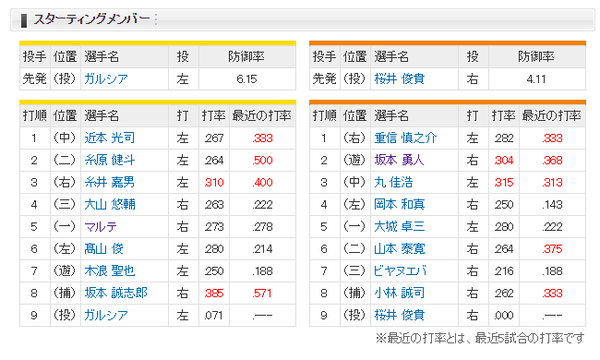Open player link 坂本 勇人
600x360 pixels.
(x=399, y=160)
